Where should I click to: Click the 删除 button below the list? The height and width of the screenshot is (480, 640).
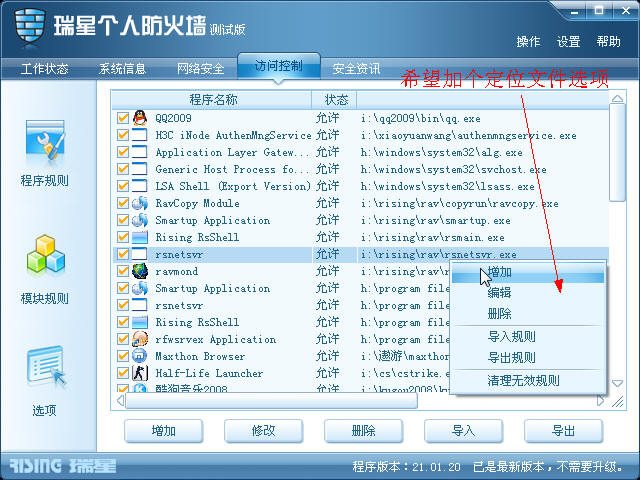(364, 431)
